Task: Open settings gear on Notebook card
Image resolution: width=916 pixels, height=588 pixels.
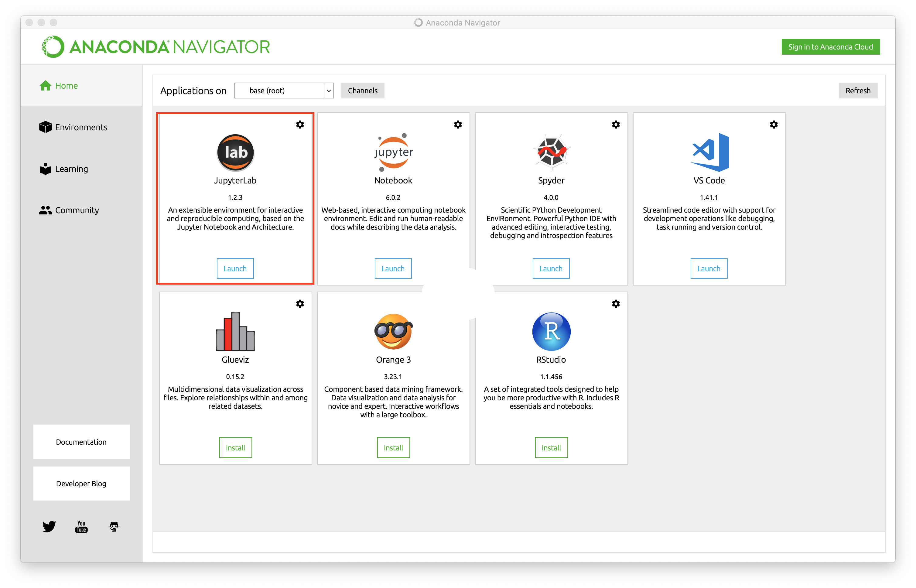Action: click(458, 125)
